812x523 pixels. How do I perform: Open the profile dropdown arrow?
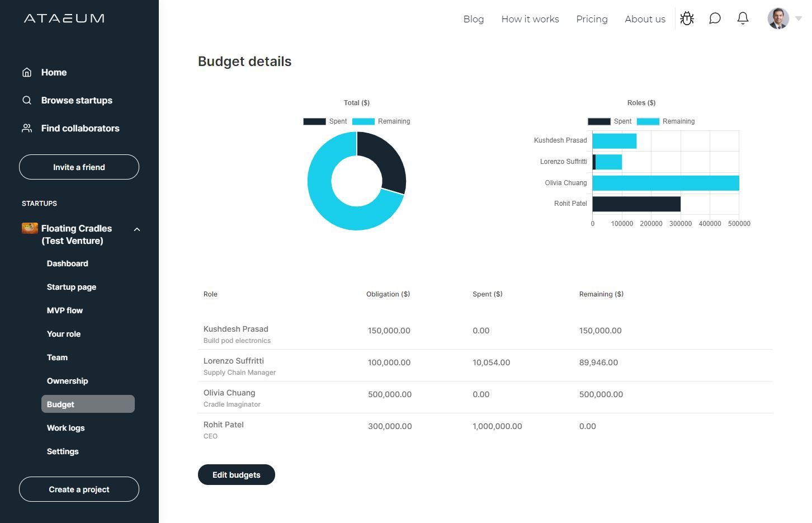point(799,18)
